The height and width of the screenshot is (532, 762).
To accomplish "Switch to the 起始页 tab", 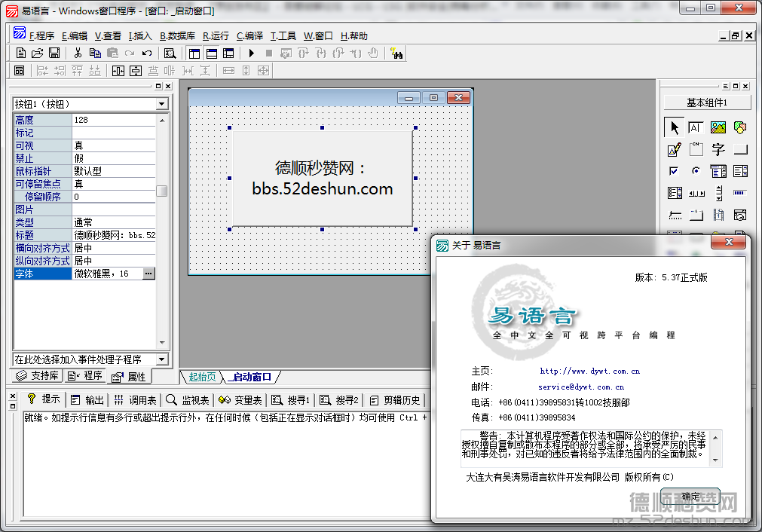I will click(202, 377).
